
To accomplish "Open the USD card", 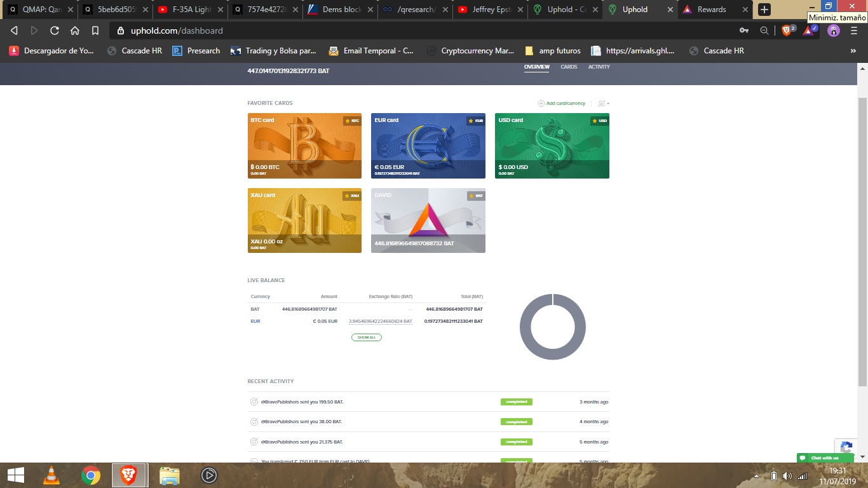I will [x=552, y=146].
